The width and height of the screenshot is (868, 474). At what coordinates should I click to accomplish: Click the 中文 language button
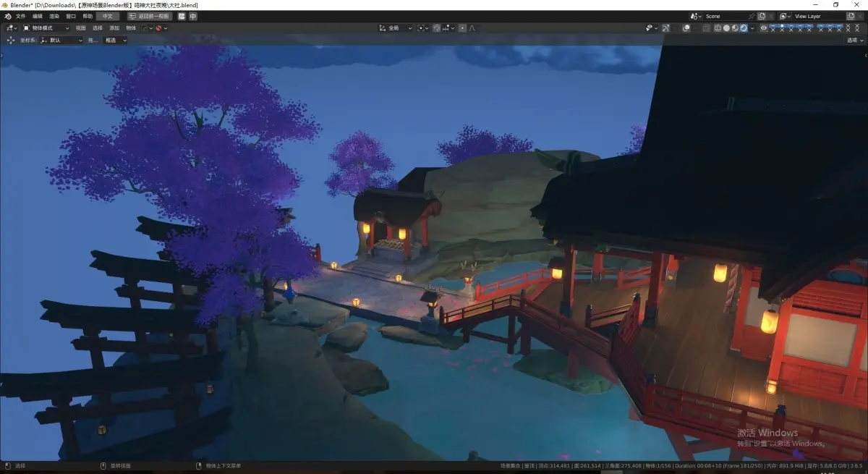pos(108,16)
